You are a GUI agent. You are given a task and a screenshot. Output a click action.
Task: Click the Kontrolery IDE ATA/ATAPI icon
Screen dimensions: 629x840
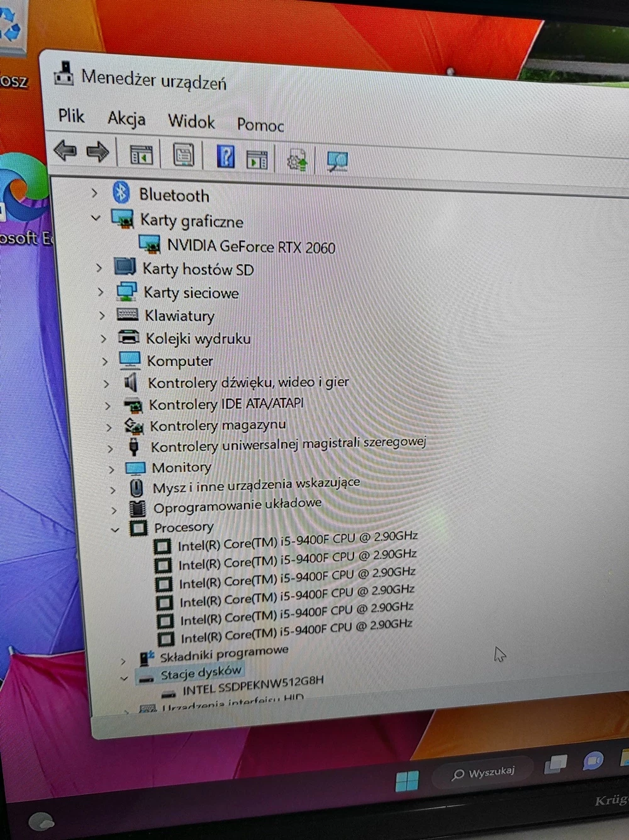(133, 404)
